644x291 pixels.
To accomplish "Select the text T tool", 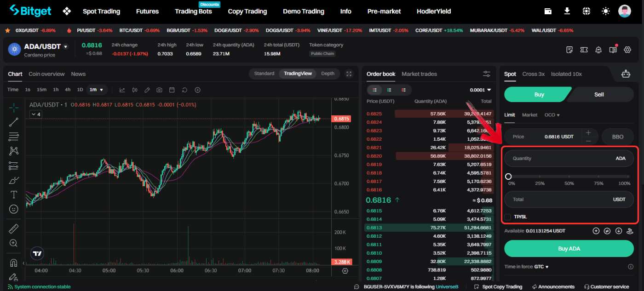I will click(14, 194).
